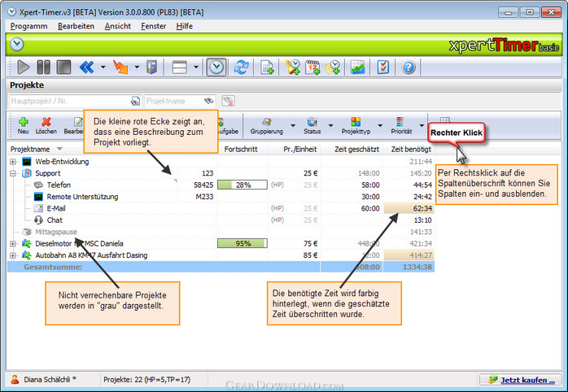Expand the Autobahn A8 Ausfahrt Dasing project

(x=13, y=255)
